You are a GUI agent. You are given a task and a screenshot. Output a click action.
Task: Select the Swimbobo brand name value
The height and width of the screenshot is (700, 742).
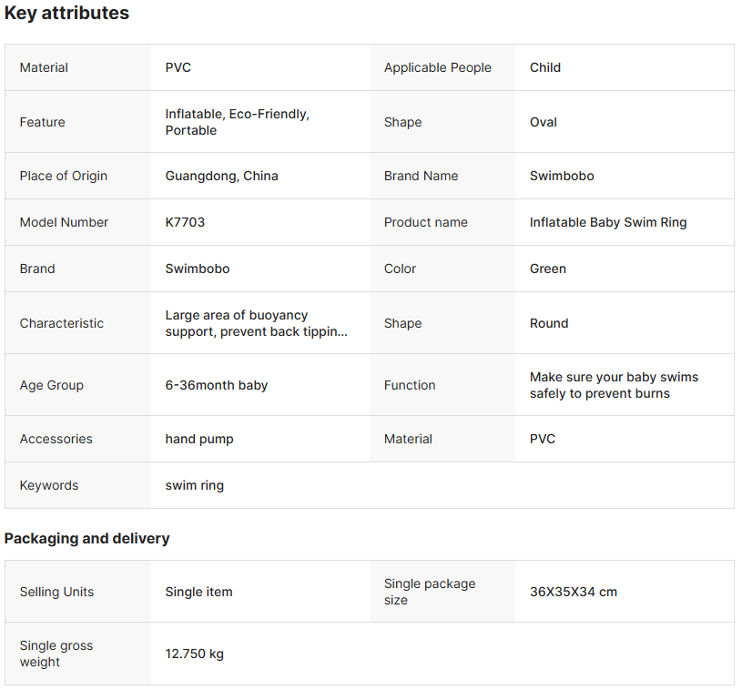click(561, 176)
